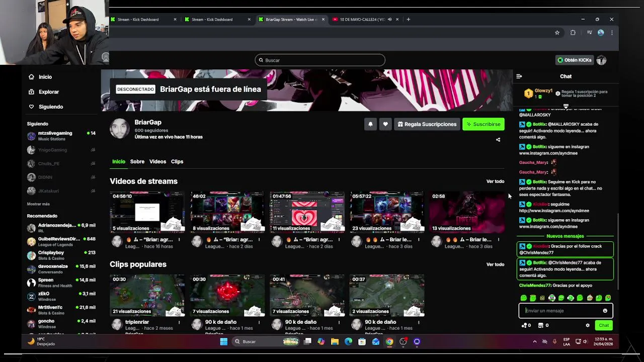
Task: Collapse the chat panel with arrow icon
Action: pyautogui.click(x=519, y=76)
